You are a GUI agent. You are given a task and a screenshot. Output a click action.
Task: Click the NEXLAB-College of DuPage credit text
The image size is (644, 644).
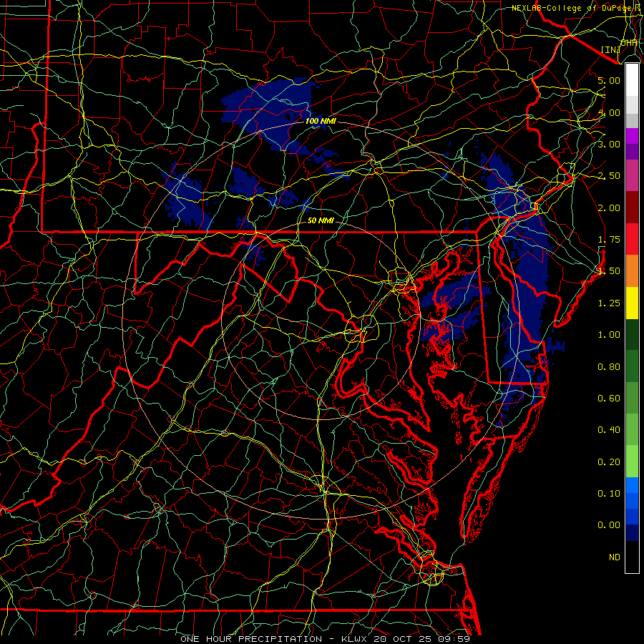coord(570,8)
